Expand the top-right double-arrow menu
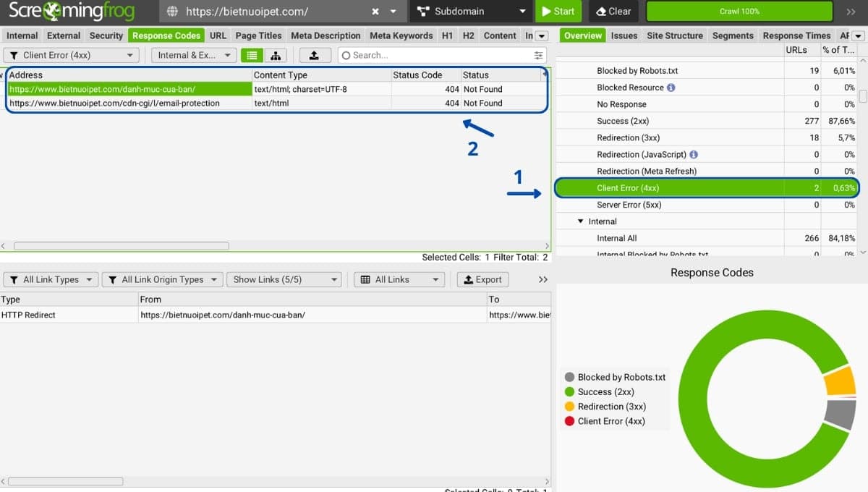Screen dimensions: 868x492 [851, 12]
